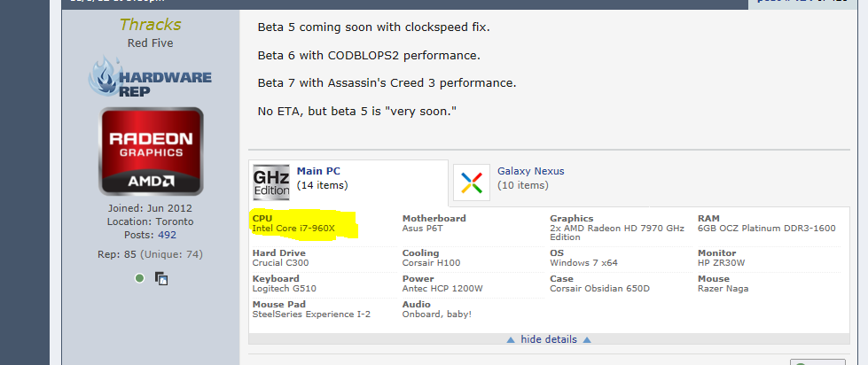Click the Corsair Obsidian 650D case entry
Screen dimensions: 868x365
pos(599,289)
